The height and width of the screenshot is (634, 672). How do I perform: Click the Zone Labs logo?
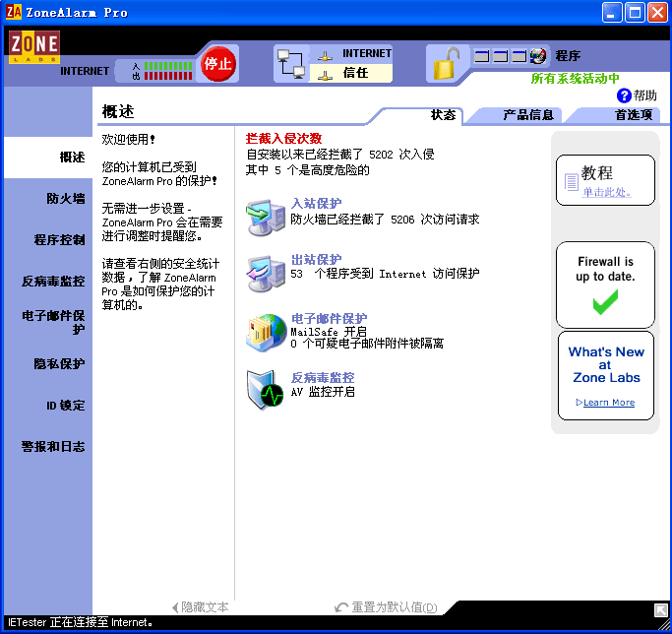pyautogui.click(x=34, y=46)
